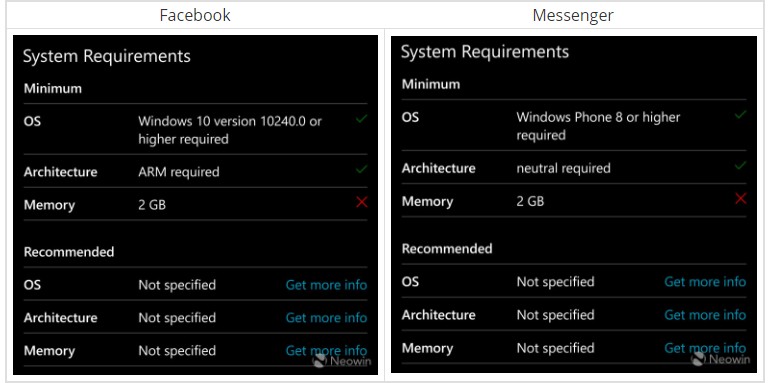Click the Facebook panel System Requirements heading
This screenshot has width=770, height=383.
(x=107, y=56)
